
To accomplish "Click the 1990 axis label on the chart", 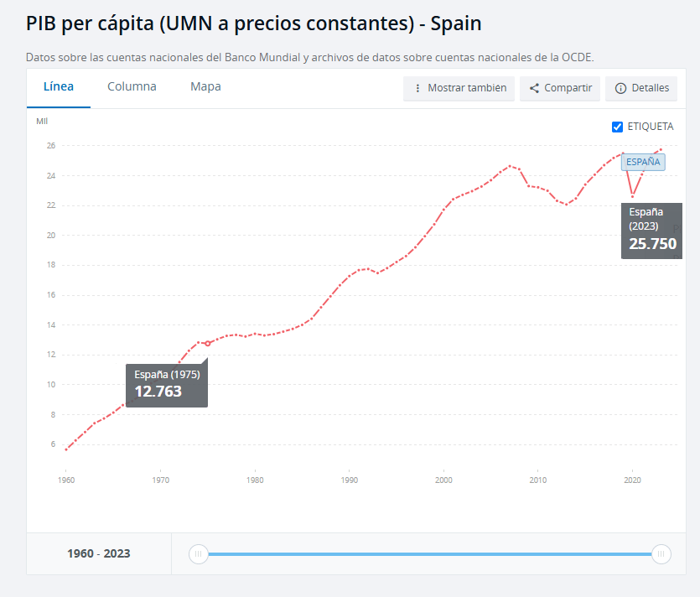I will pos(350,480).
